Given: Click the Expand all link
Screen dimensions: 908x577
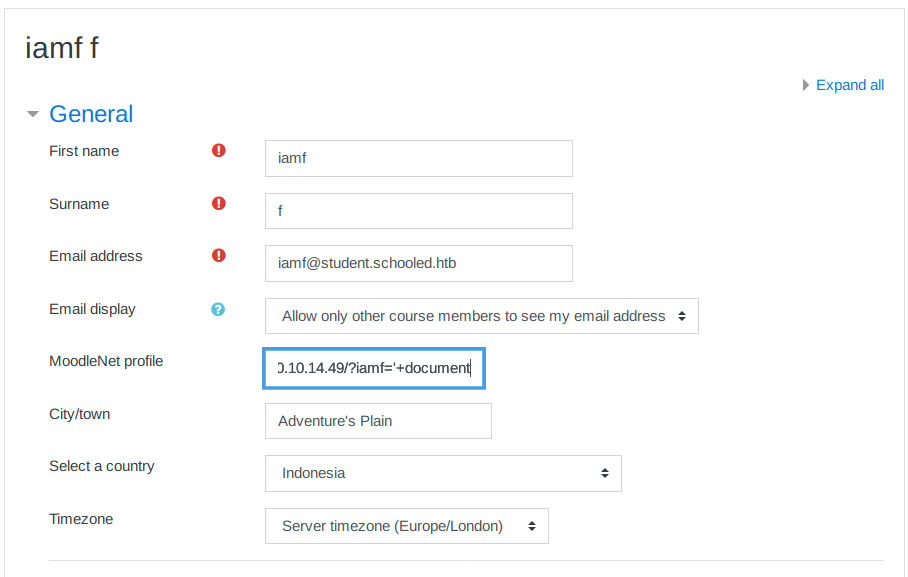Looking at the screenshot, I should tap(849, 85).
